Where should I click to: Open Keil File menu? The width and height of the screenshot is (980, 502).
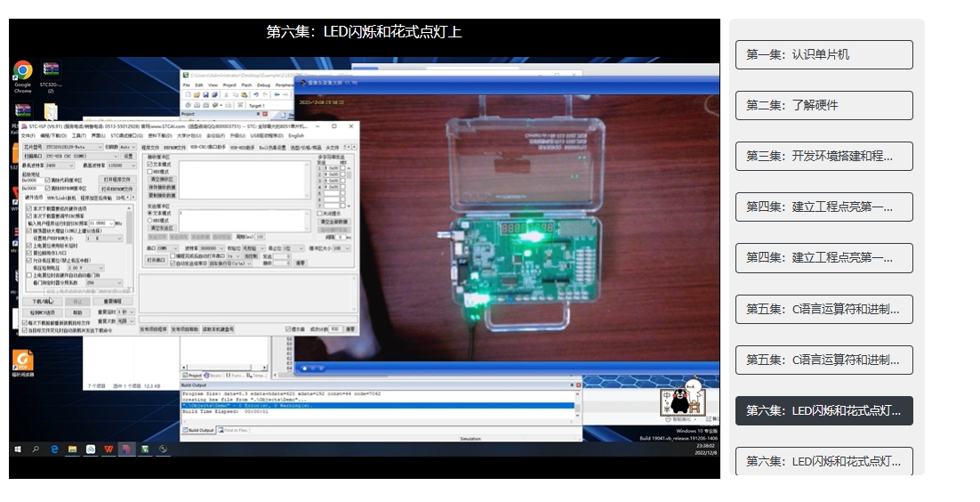(x=186, y=85)
